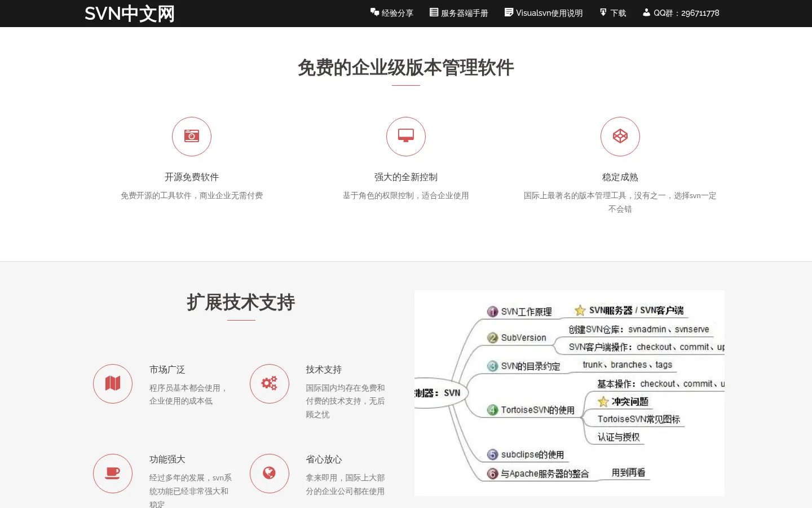Click the 稳定成熟 heading
Image resolution: width=812 pixels, height=508 pixels.
pyautogui.click(x=620, y=177)
